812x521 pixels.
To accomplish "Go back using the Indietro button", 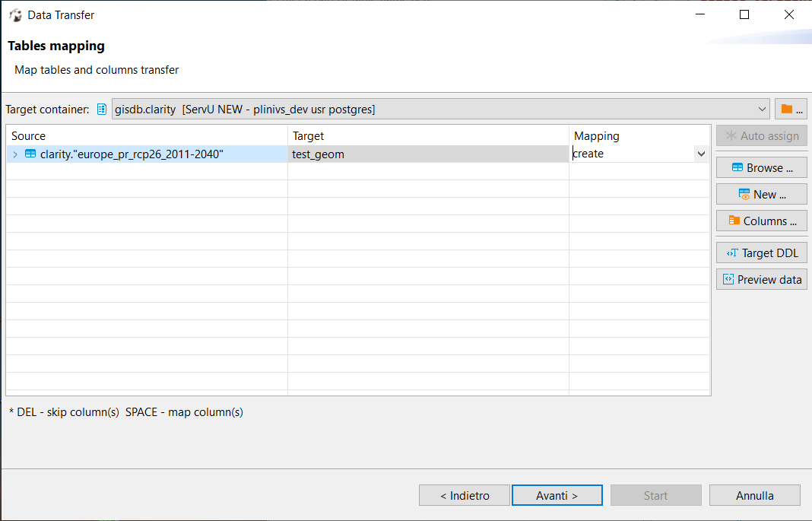I will 464,495.
